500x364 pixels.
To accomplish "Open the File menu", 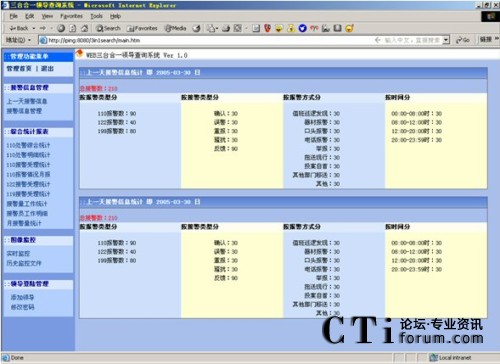I will pyautogui.click(x=13, y=16).
